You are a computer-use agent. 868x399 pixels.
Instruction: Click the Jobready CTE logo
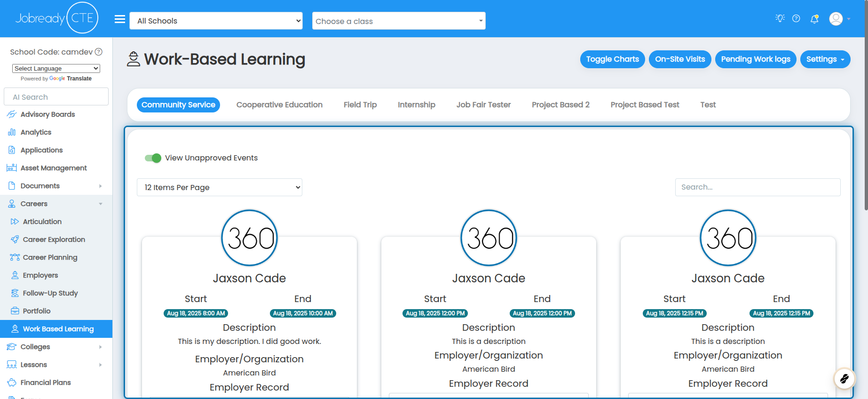coord(57,18)
